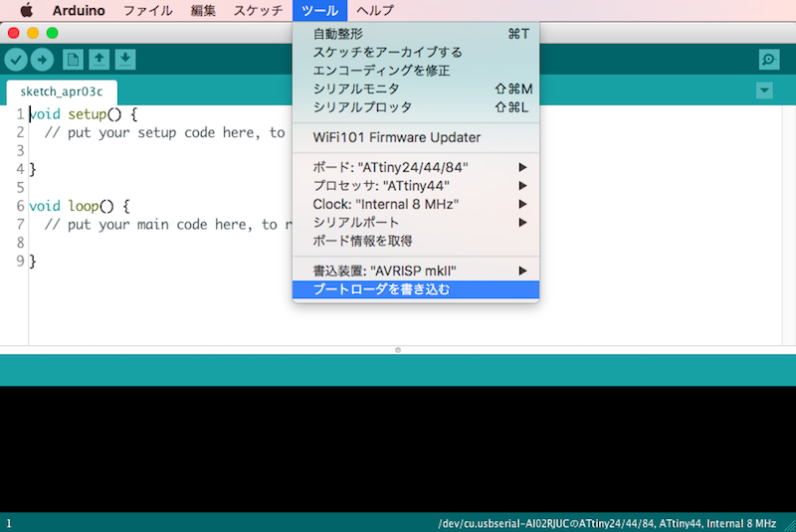This screenshot has width=796, height=532.
Task: Open Serial Monitor magnifier icon
Action: pos(769,60)
